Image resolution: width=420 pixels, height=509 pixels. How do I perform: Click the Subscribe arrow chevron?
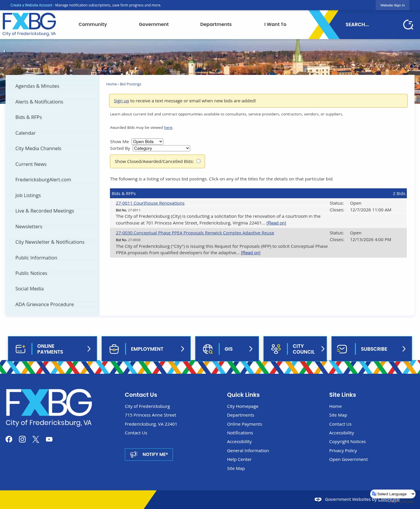click(404, 349)
